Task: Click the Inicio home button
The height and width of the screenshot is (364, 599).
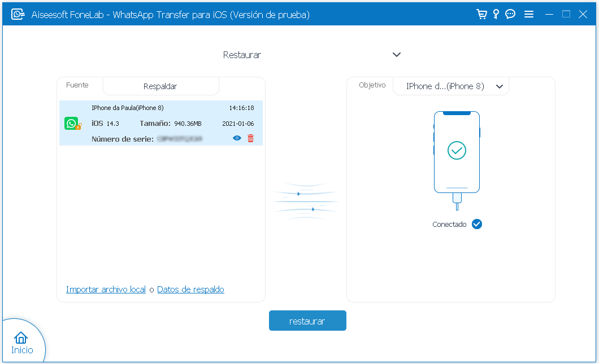Action: click(x=22, y=343)
